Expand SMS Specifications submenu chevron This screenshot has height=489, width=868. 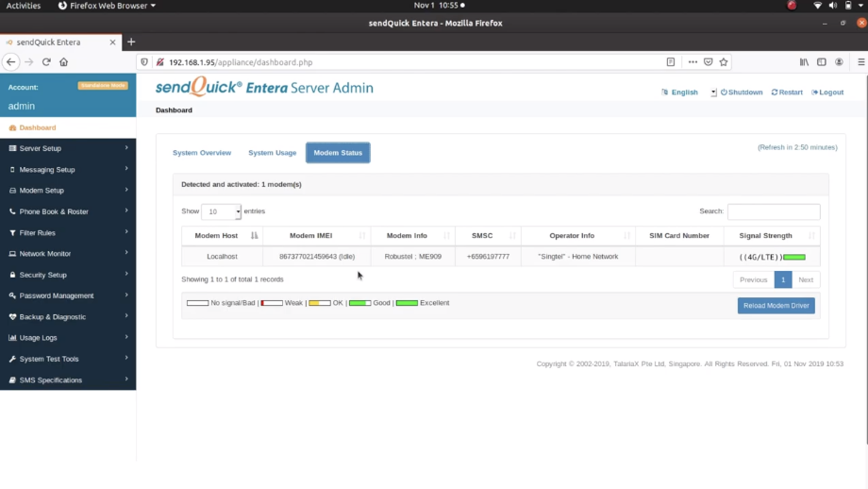[126, 379]
